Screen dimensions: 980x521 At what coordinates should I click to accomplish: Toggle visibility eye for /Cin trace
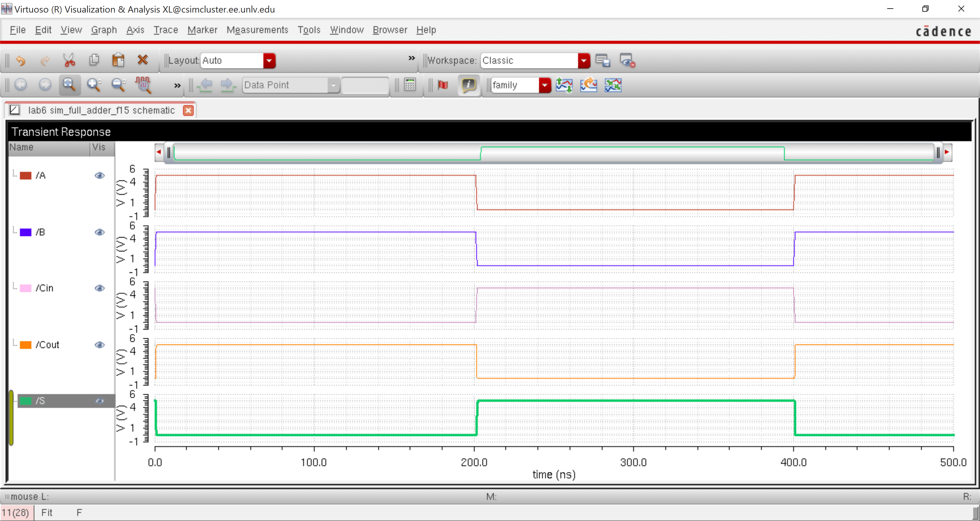point(100,288)
